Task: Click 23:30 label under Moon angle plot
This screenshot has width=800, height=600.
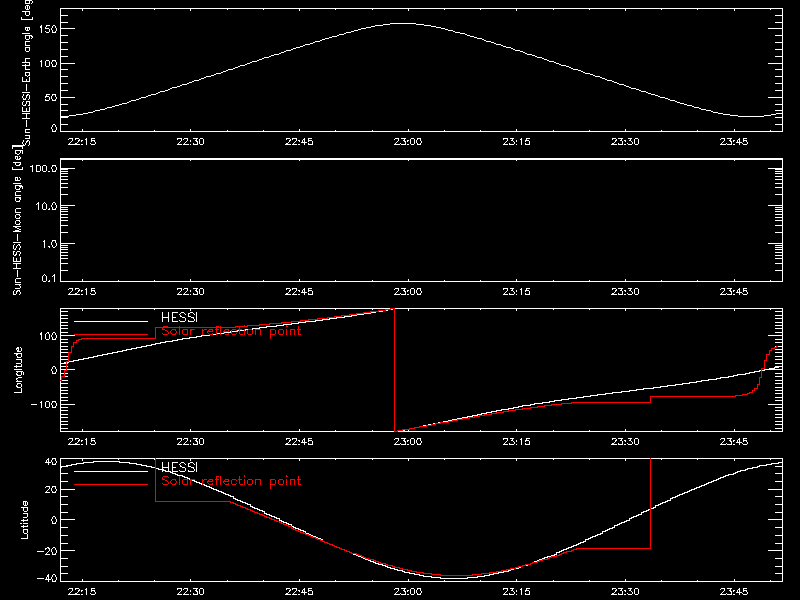Action: 625,291
